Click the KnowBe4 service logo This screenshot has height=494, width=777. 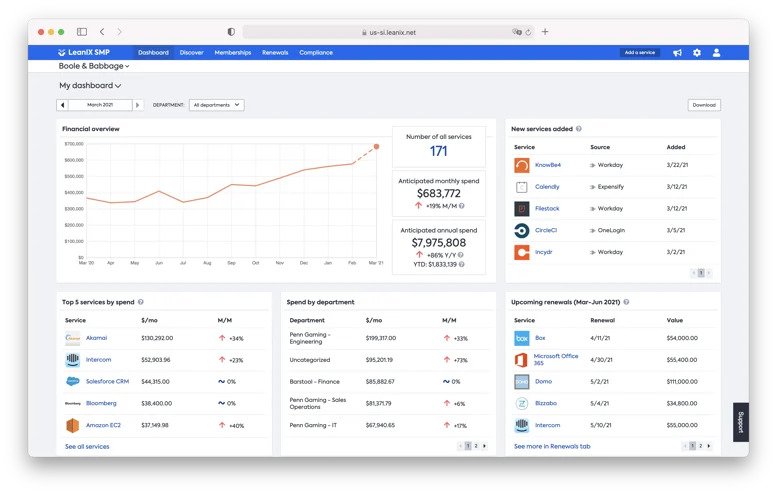pyautogui.click(x=521, y=165)
